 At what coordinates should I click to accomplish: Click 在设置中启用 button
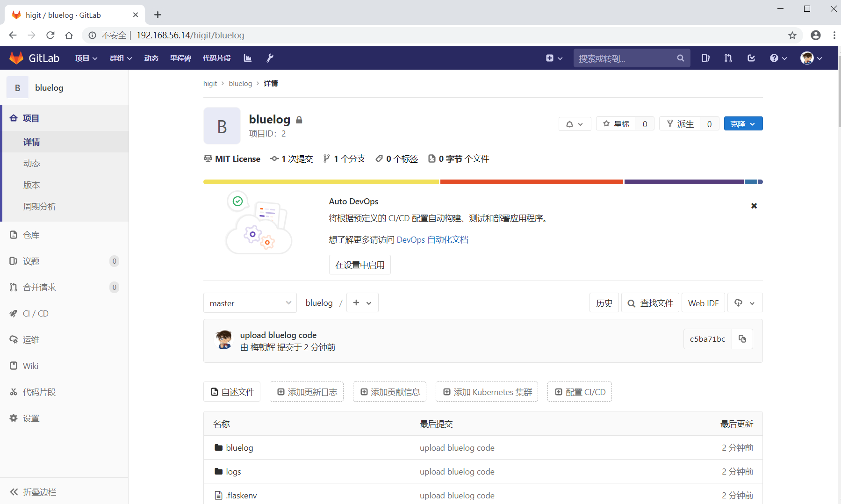360,265
